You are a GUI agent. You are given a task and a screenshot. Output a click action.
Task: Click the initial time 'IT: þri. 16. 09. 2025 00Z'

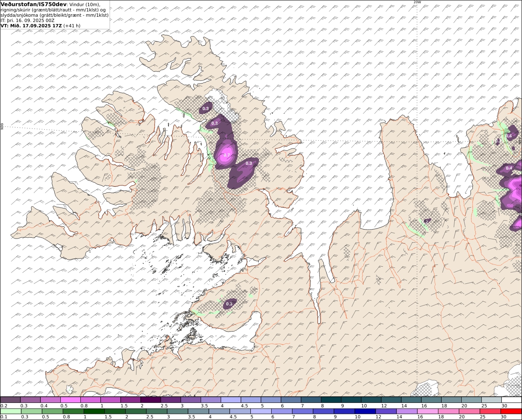(x=27, y=20)
